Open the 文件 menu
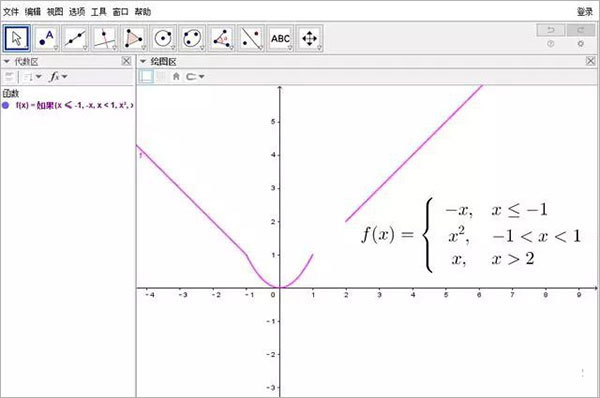 tap(11, 12)
